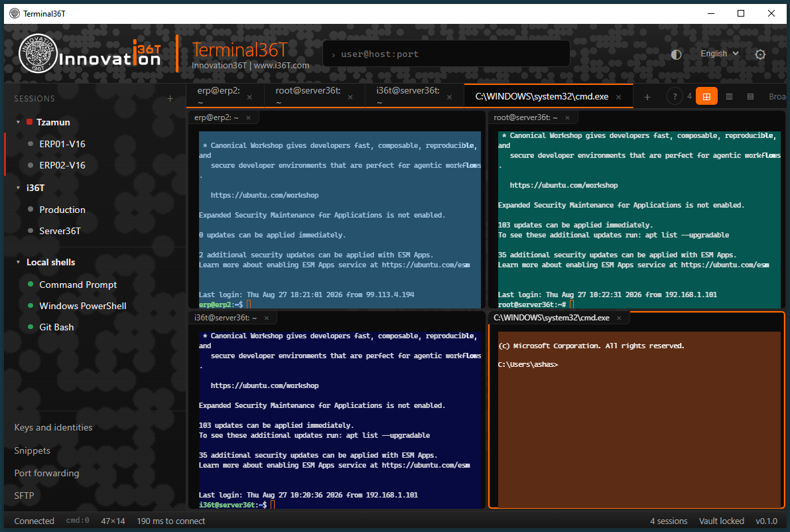Focus the root@server36t green terminal pane
The image size is (790, 532).
pyautogui.click(x=639, y=220)
